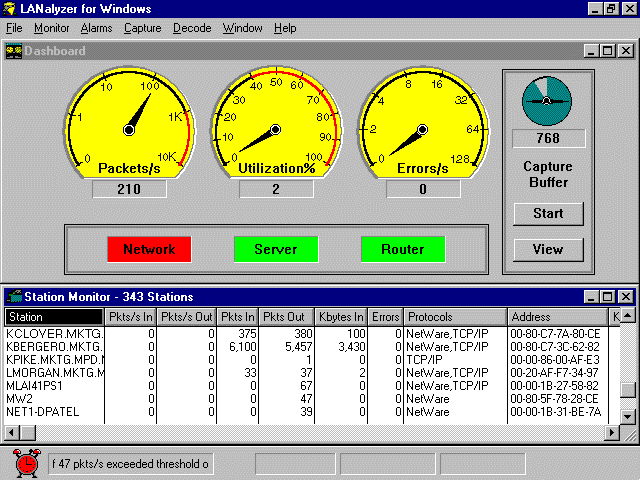
Task: Sort by Pkts In column header
Action: tap(238, 317)
